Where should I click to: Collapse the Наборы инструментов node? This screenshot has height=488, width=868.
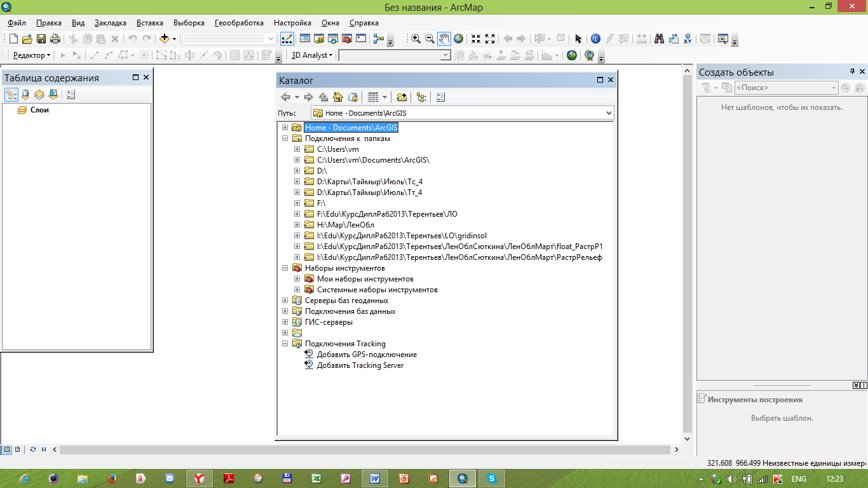[x=285, y=268]
